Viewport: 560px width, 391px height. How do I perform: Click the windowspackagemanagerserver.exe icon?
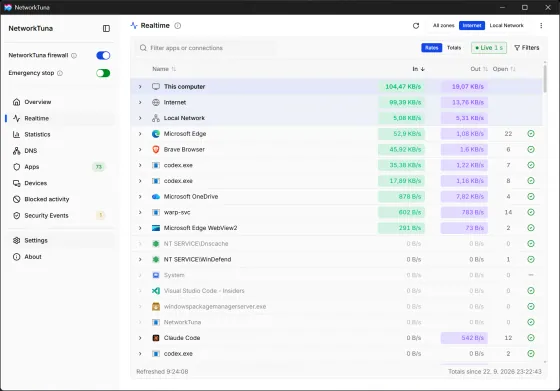click(156, 307)
